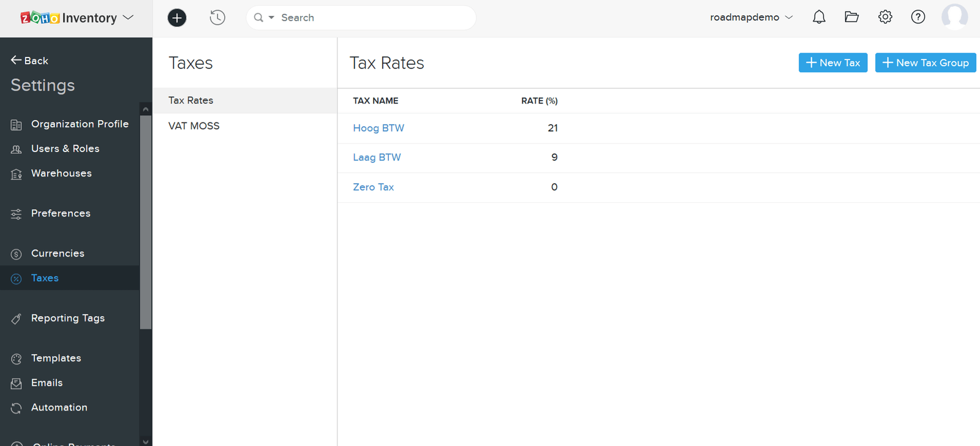The width and height of the screenshot is (980, 446).
Task: Open recent activity history icon
Action: point(217,18)
